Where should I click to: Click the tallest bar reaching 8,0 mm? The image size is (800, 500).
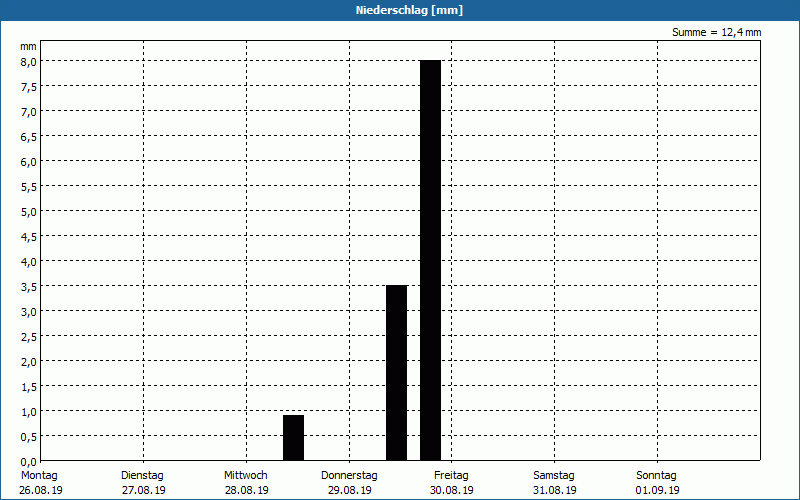[430, 260]
